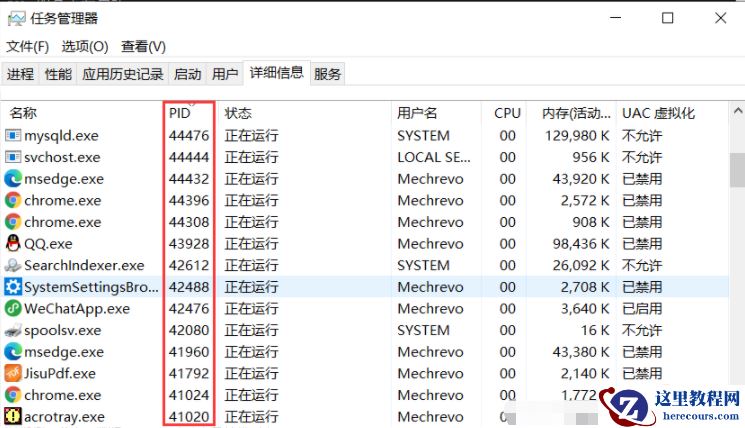Click the Task Manager title bar icon
745x428 pixels.
pyautogui.click(x=17, y=19)
